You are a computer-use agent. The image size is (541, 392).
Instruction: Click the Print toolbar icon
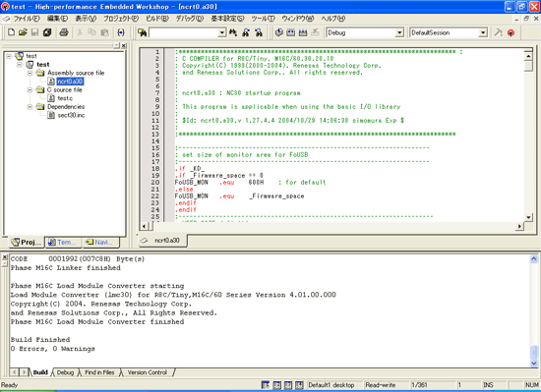click(x=64, y=32)
